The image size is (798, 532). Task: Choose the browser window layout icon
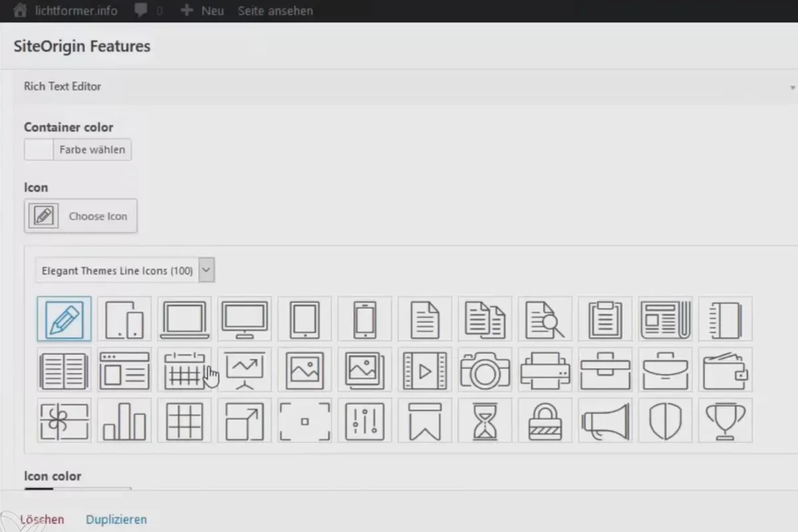tap(124, 370)
